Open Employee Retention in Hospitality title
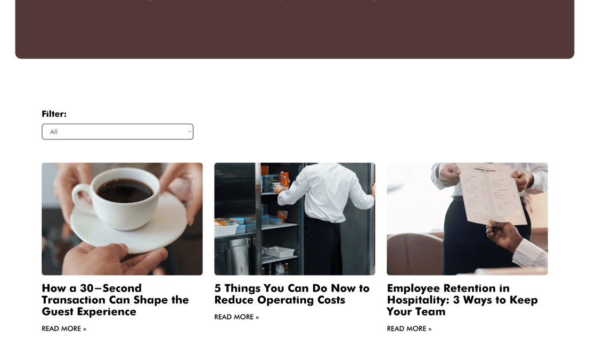The width and height of the screenshot is (589, 364). [x=462, y=300]
